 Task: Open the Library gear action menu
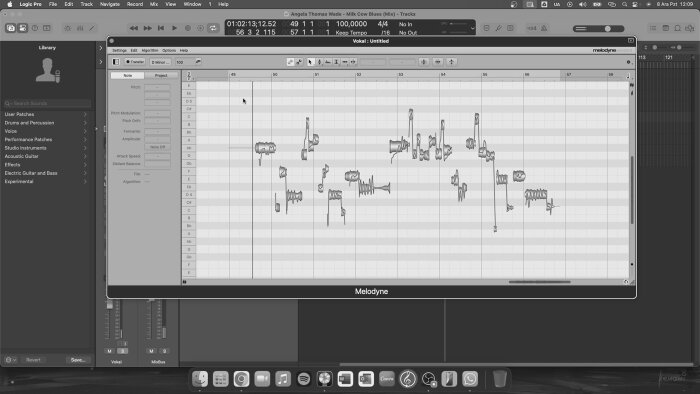click(x=10, y=360)
